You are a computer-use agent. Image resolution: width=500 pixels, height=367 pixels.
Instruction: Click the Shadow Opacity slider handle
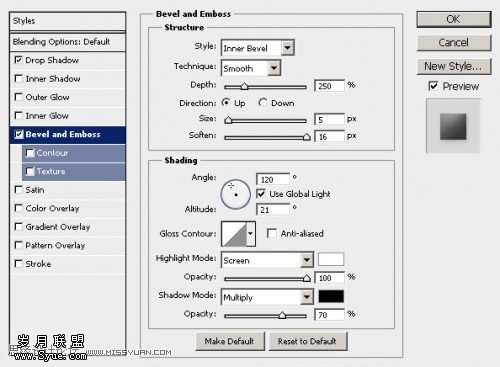[x=282, y=315]
